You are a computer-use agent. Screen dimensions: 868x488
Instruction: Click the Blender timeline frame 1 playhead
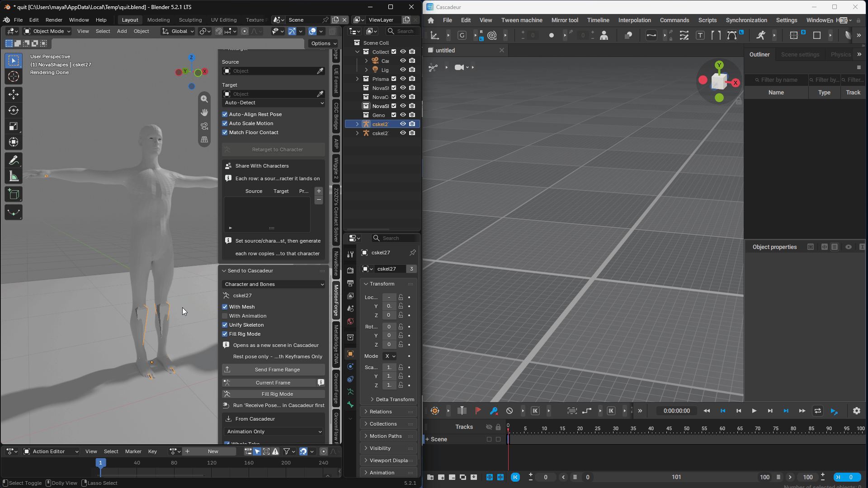pos(100,463)
